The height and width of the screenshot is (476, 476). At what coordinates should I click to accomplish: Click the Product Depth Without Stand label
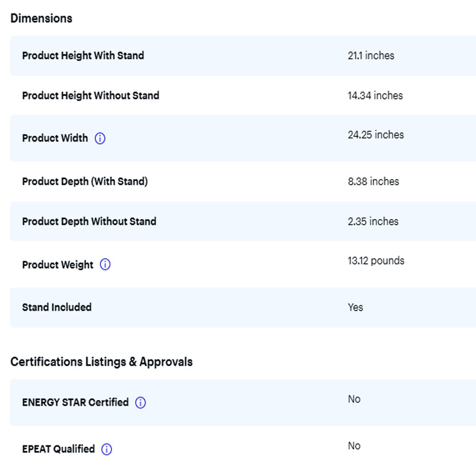89,221
